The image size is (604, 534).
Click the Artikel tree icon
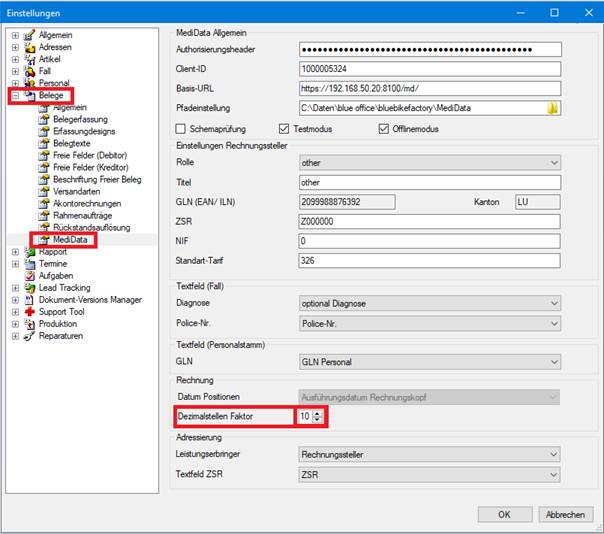[x=30, y=59]
